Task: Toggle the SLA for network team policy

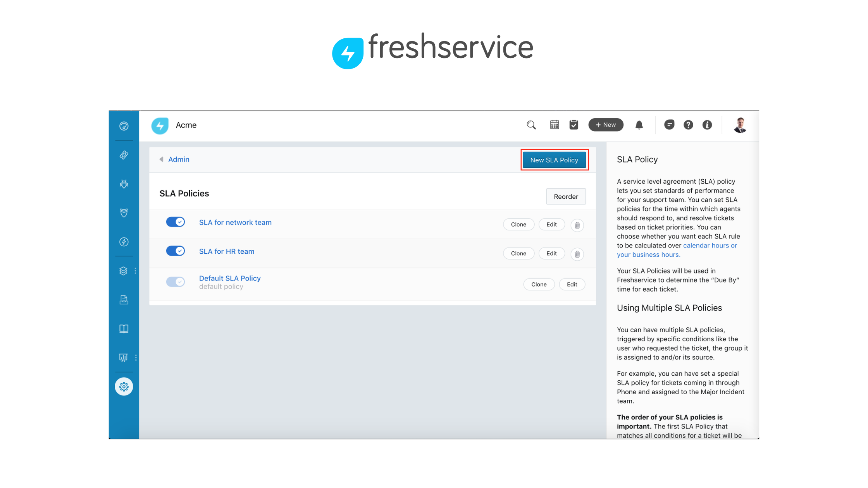Action: 176,222
